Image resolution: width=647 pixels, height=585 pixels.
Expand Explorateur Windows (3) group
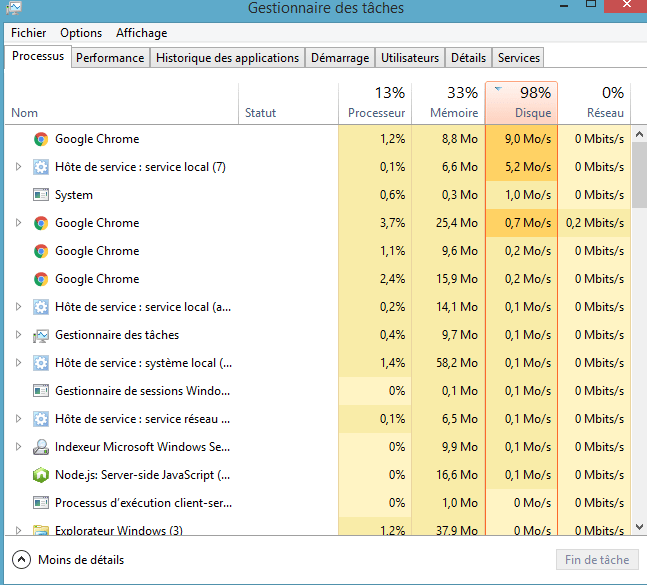tap(18, 530)
